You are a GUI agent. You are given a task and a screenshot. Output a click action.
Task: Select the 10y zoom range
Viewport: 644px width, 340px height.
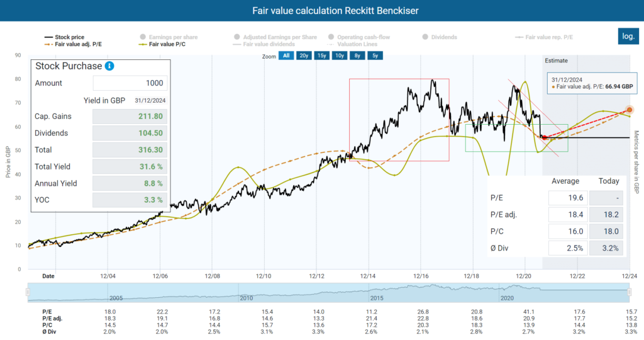[x=340, y=55]
